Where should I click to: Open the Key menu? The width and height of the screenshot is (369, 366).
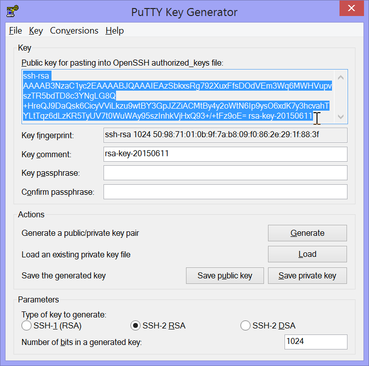36,31
